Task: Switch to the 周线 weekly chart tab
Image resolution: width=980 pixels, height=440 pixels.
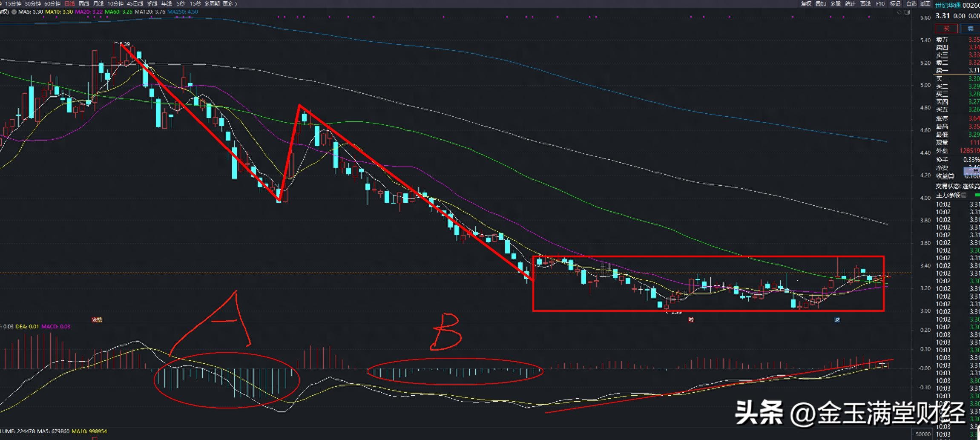Action: coord(84,4)
